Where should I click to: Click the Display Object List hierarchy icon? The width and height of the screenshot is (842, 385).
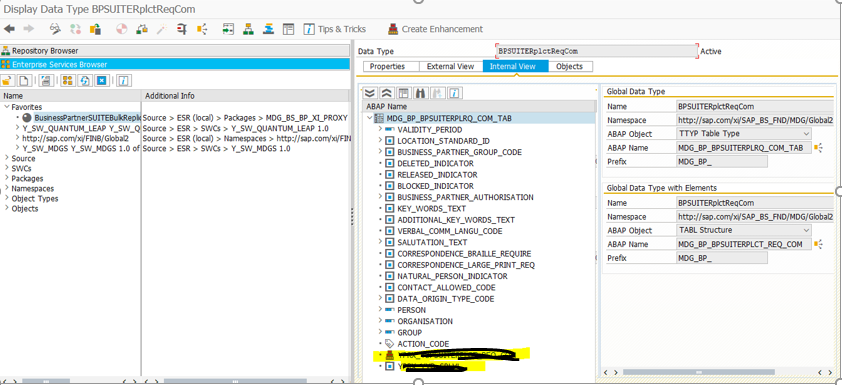[248, 29]
